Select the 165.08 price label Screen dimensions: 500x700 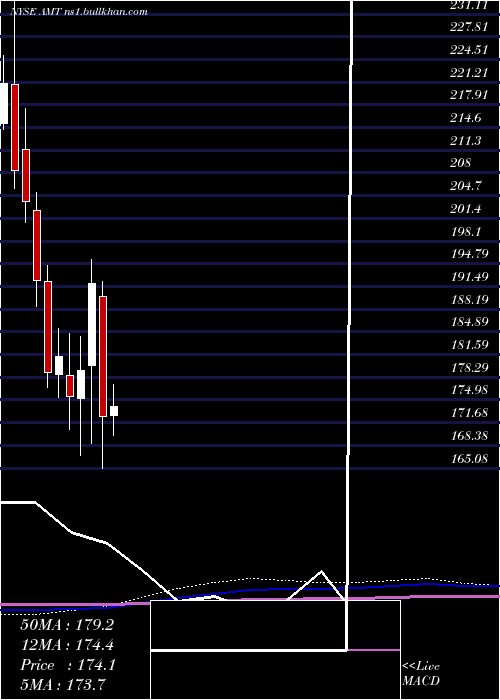click(x=469, y=458)
